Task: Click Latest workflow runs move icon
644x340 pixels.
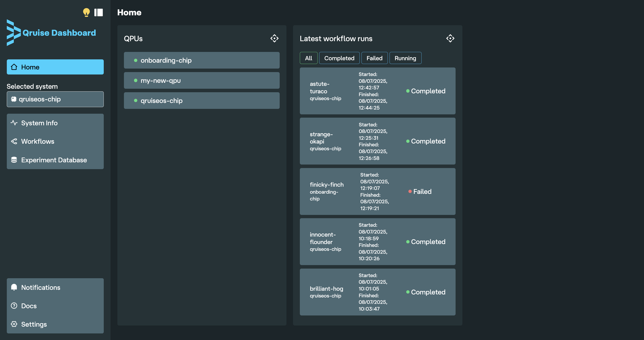Action: (x=450, y=38)
